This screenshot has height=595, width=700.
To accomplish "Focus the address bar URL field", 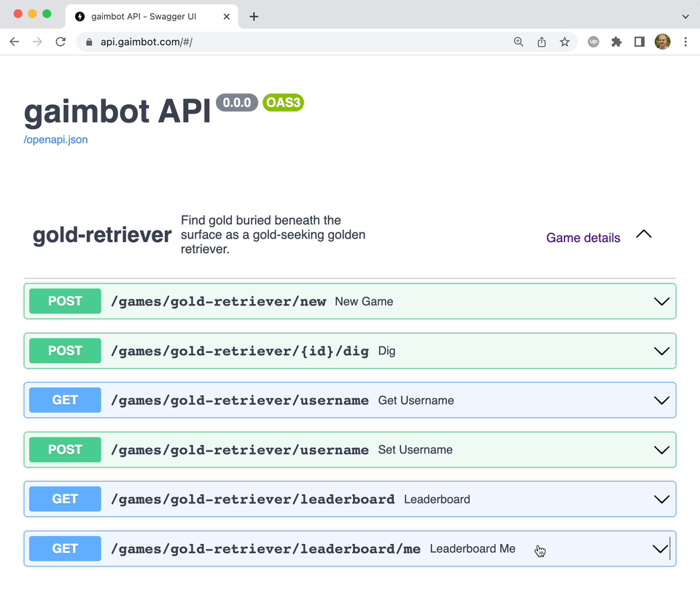I will (x=295, y=42).
